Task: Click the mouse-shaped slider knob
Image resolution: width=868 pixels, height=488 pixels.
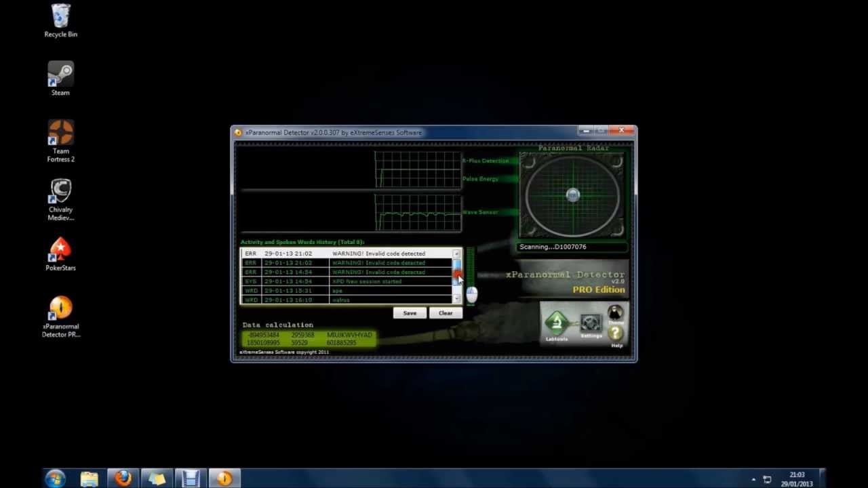Action: (x=471, y=293)
